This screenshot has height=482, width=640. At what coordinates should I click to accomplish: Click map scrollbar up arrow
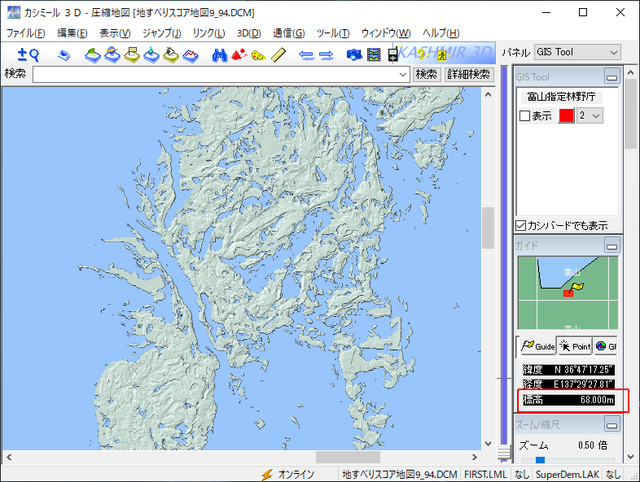click(x=488, y=94)
